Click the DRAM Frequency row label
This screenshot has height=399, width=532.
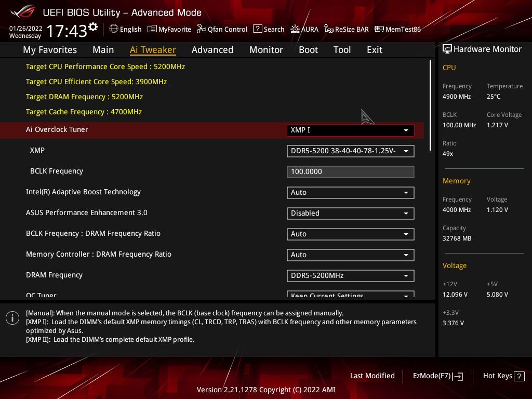(54, 275)
